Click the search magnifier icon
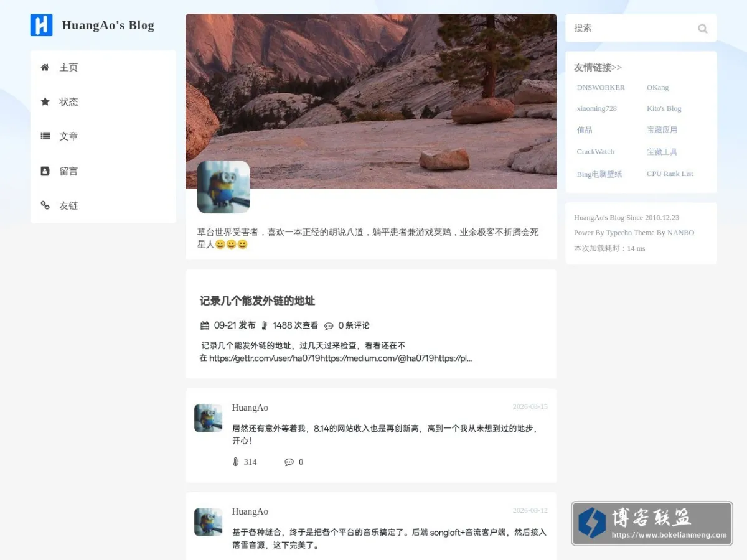 click(702, 28)
